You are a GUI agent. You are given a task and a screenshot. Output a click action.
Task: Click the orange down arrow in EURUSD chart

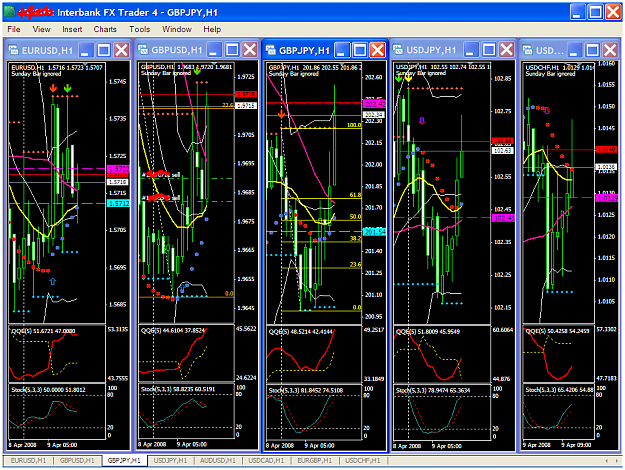53,88
